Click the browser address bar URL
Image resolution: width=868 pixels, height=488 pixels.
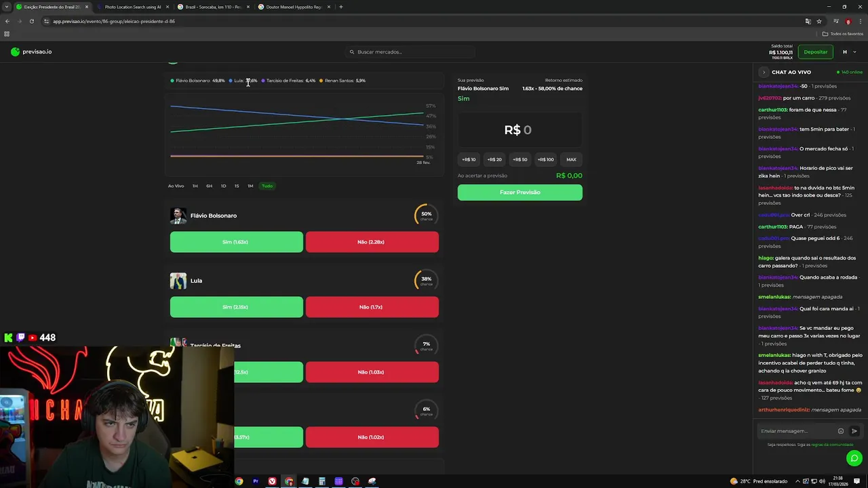[x=114, y=21]
